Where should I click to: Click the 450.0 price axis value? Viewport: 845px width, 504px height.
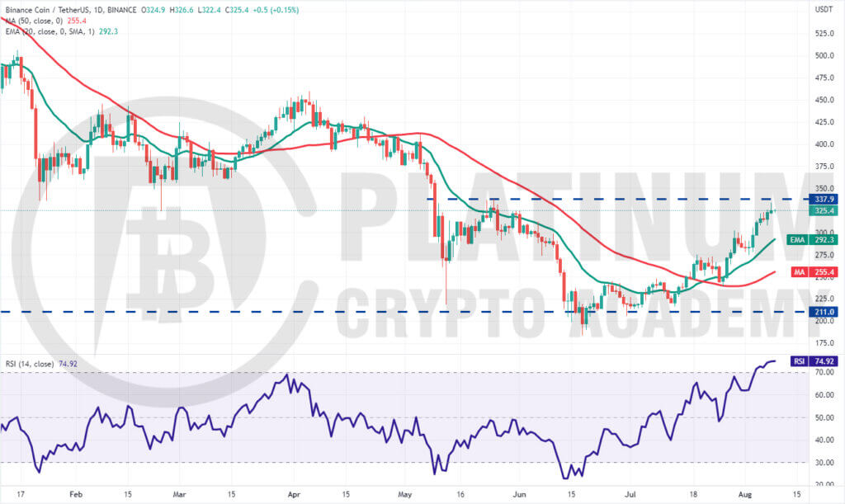[824, 100]
